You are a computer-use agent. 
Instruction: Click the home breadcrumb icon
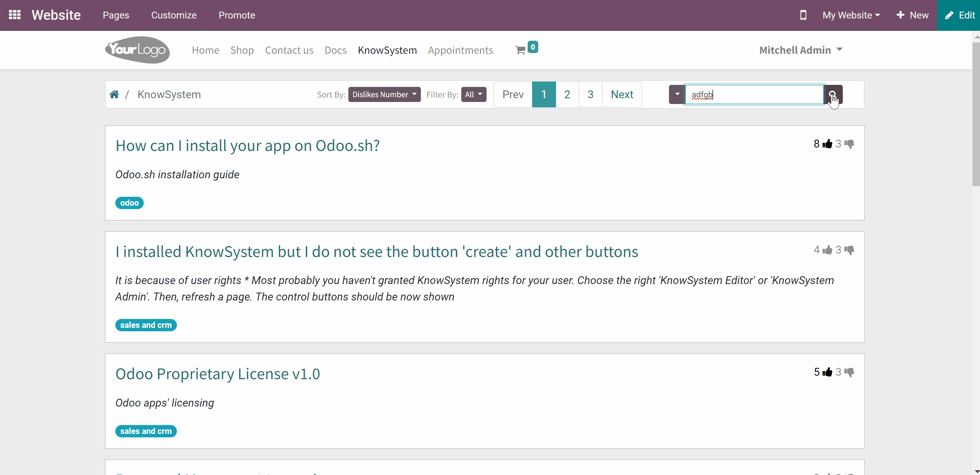(114, 94)
